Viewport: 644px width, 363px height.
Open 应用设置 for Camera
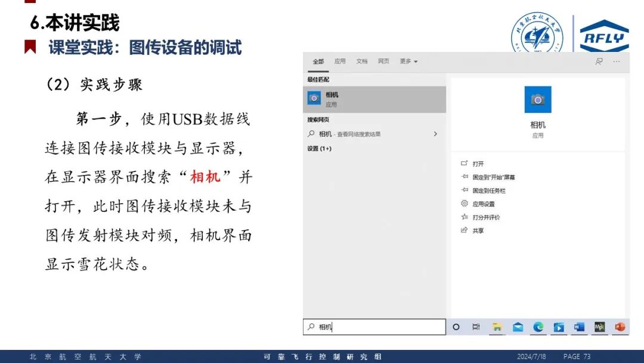pyautogui.click(x=484, y=204)
